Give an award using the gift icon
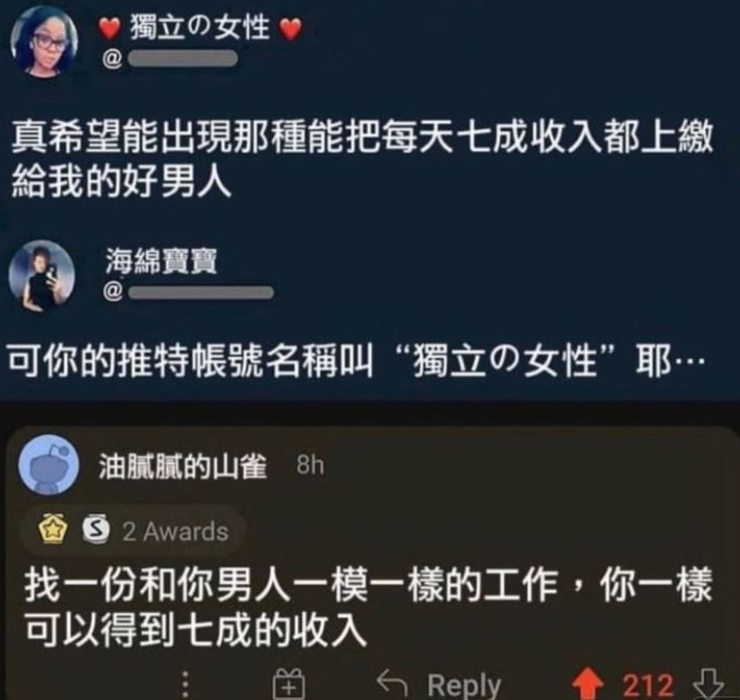Viewport: 740px width, 700px height. [x=289, y=684]
